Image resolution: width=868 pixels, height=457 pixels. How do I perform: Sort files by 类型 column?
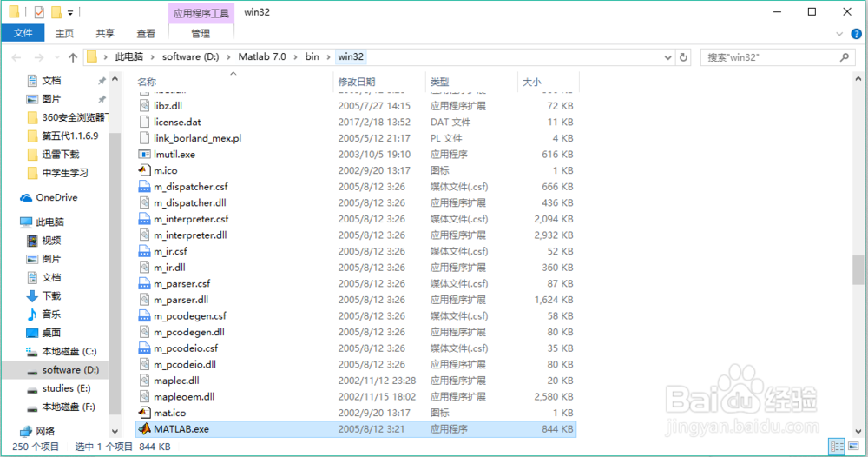click(439, 82)
